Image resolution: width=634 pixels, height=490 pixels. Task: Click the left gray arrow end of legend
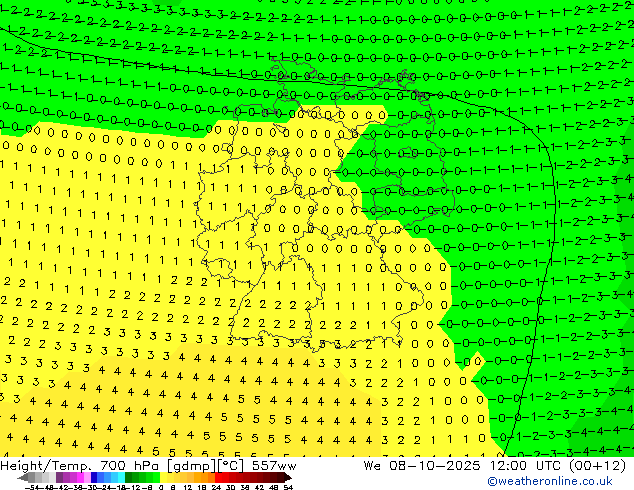pos(23,477)
